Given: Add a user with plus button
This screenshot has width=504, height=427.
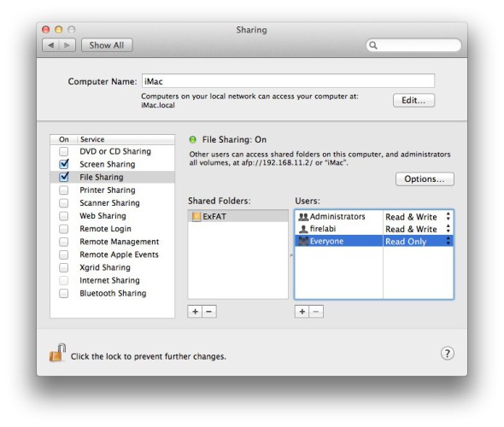Looking at the screenshot, I should [302, 312].
